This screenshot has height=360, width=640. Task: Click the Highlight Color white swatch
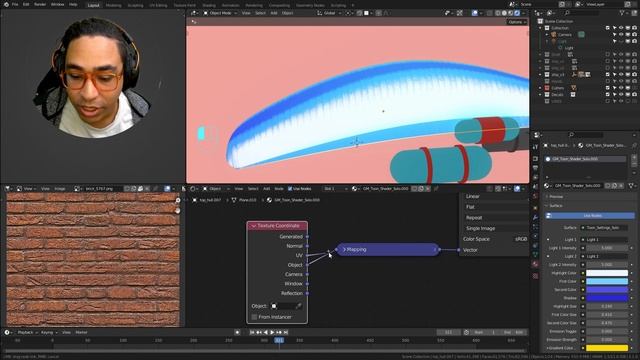pos(607,273)
